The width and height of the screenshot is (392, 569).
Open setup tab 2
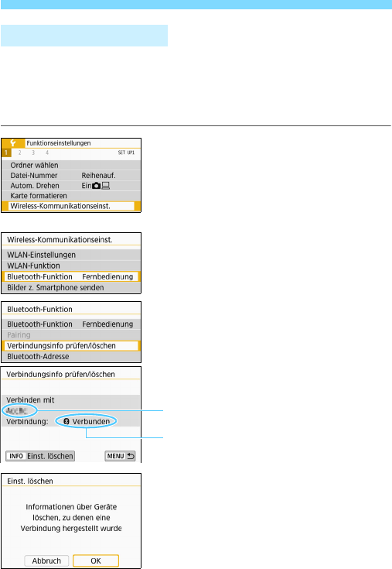(x=20, y=153)
